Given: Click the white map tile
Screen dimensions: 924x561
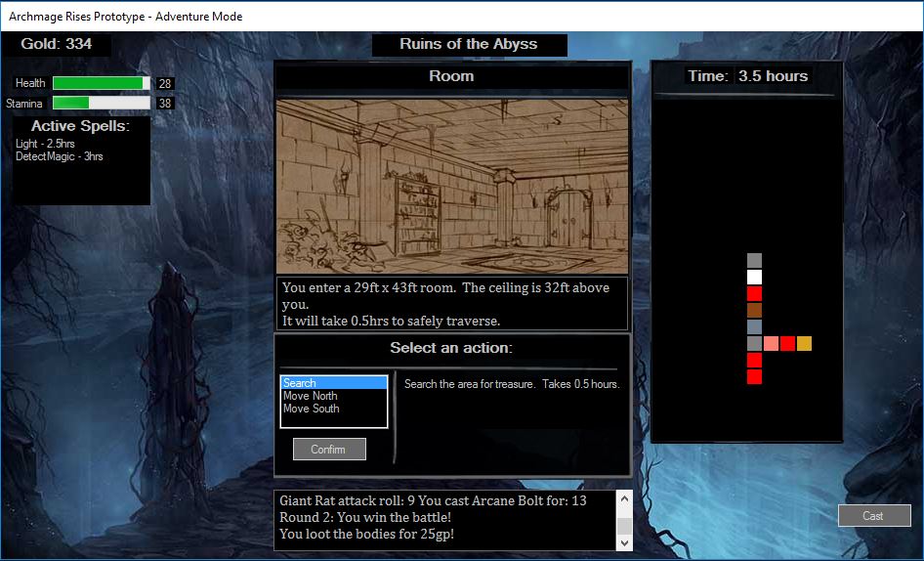Looking at the screenshot, I should 754,277.
